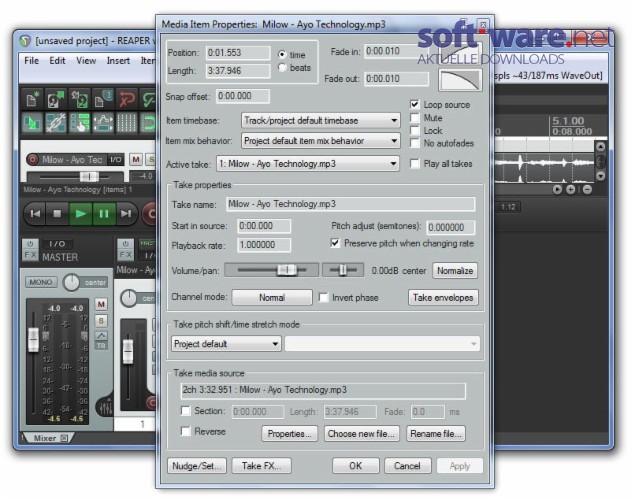
Task: Toggle item grouping link toolbar icon
Action: pyautogui.click(x=55, y=123)
